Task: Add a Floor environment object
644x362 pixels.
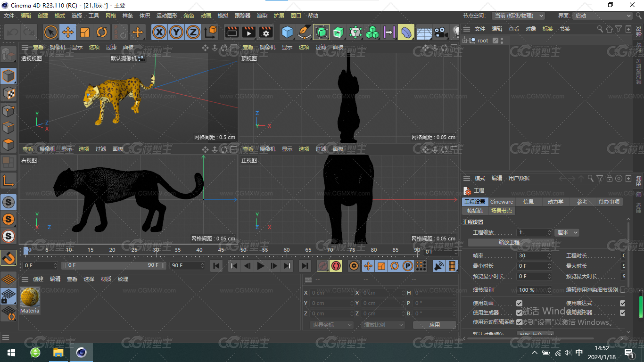Action: pos(423,32)
